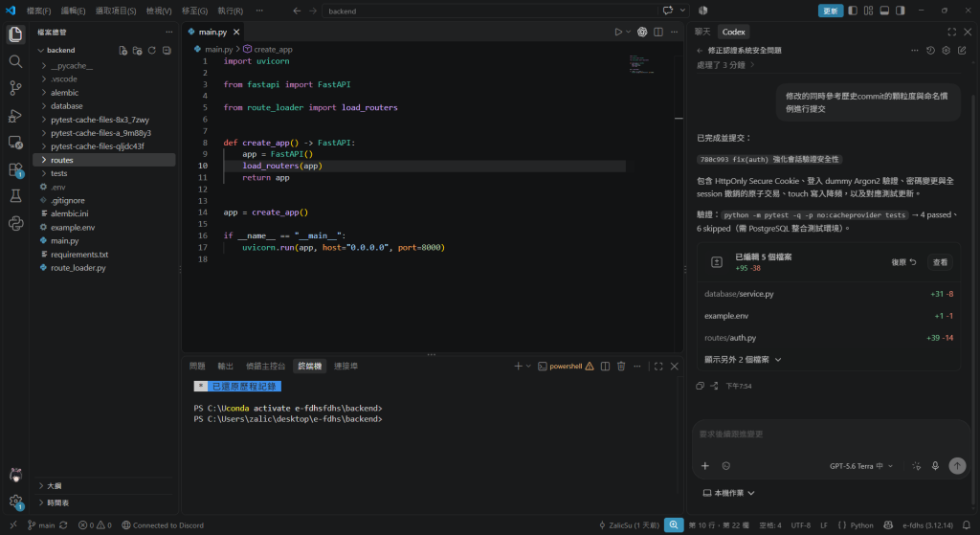Copy the Codex response
The image size is (980, 535).
pyautogui.click(x=700, y=387)
